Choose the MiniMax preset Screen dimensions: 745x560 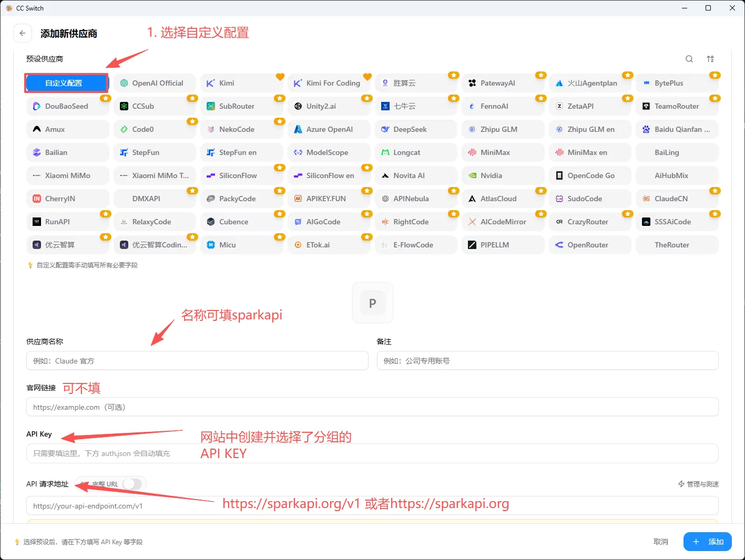(x=503, y=152)
